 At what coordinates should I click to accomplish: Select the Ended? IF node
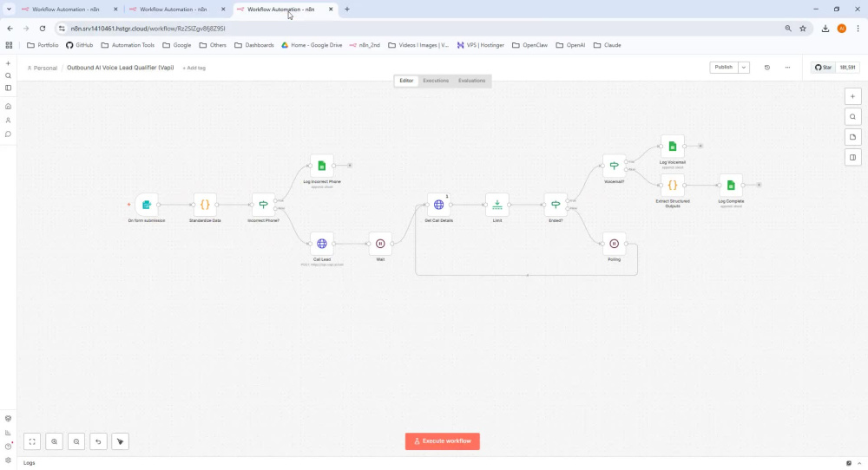click(556, 205)
